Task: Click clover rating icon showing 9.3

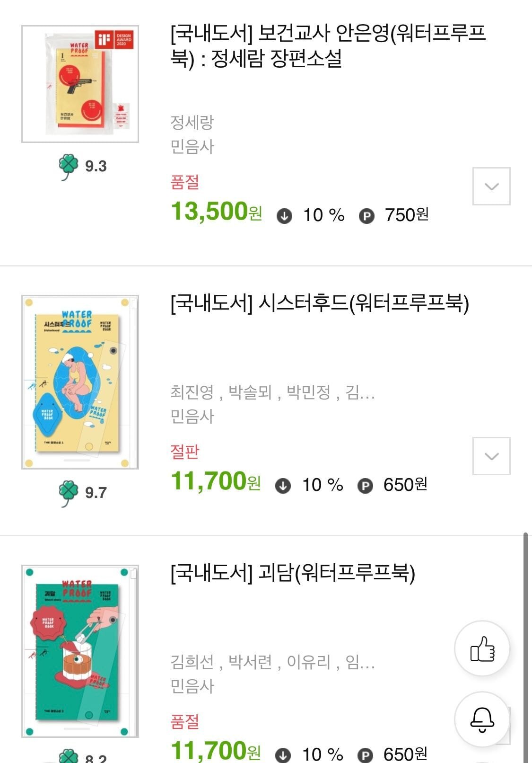Action: 69,166
